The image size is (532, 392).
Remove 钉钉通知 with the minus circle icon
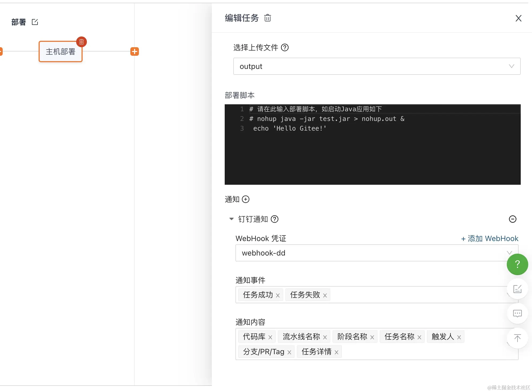pyautogui.click(x=512, y=219)
